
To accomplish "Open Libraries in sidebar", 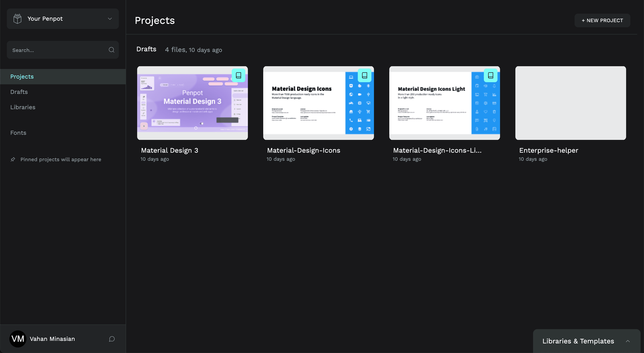I will [23, 107].
